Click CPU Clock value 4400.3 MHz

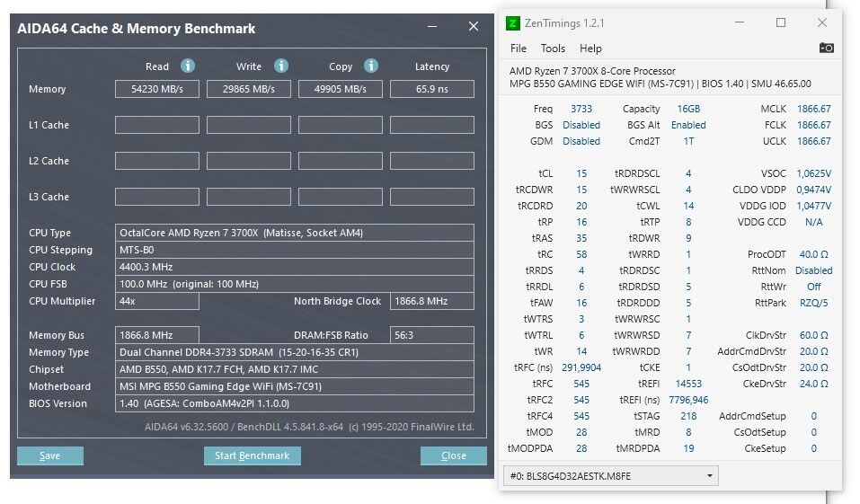click(x=295, y=267)
